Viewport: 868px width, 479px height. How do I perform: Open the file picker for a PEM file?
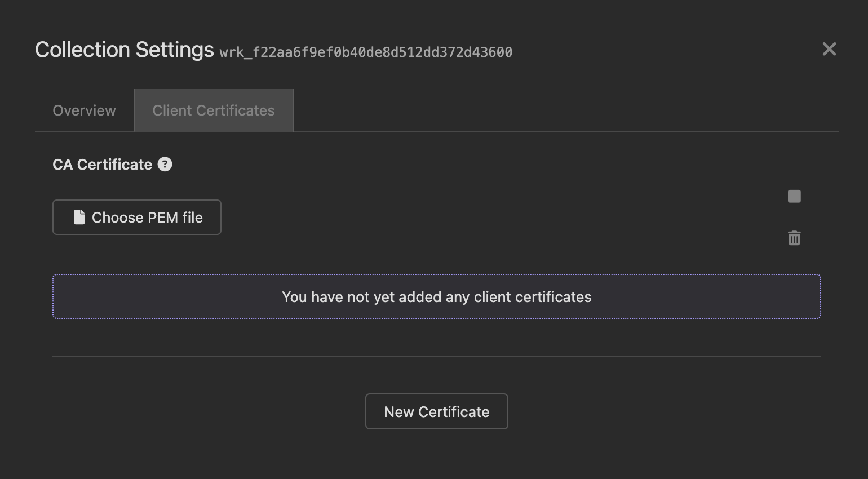tap(137, 218)
